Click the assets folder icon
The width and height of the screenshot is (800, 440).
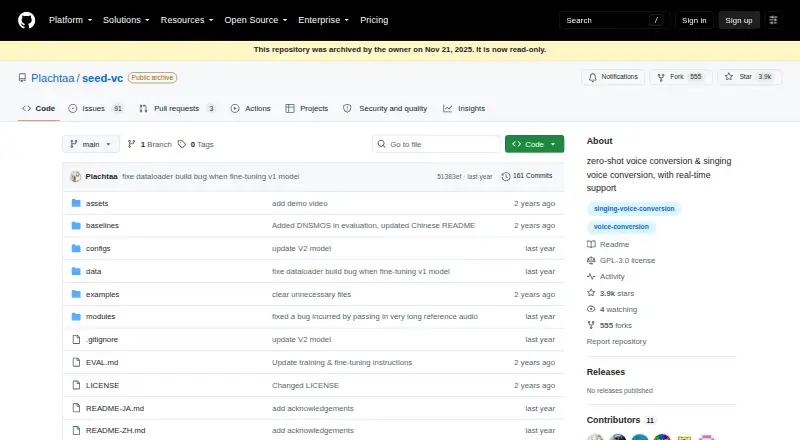coord(76,203)
